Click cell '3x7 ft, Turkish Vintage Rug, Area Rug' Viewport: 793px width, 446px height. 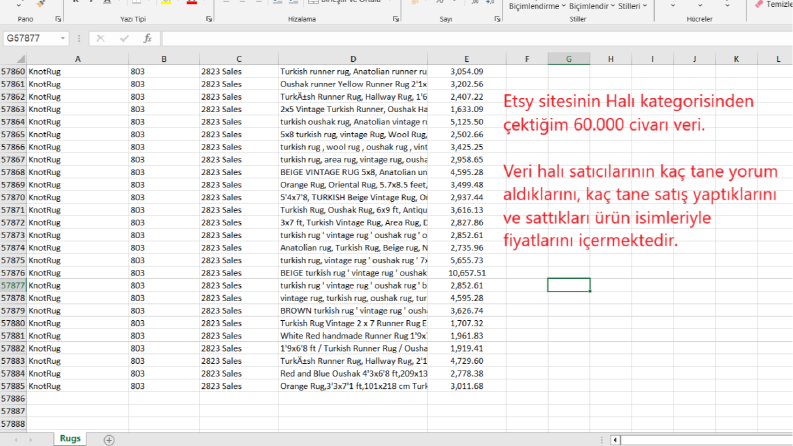[353, 222]
